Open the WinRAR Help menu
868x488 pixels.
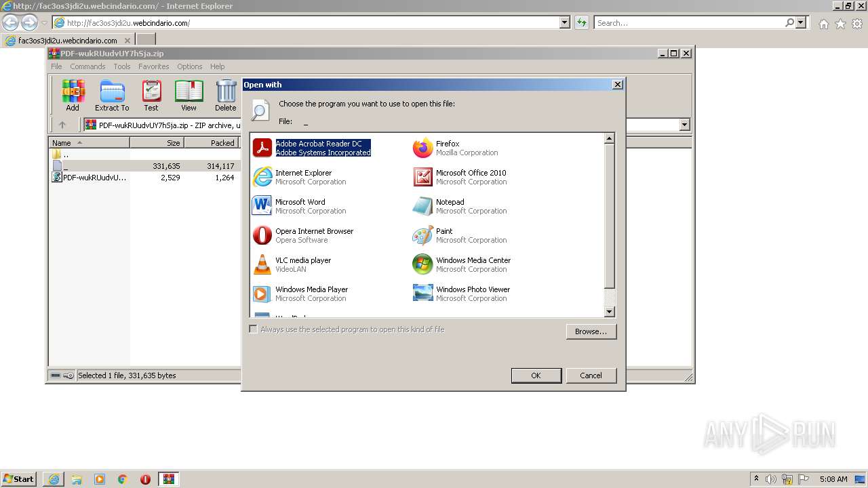[217, 66]
